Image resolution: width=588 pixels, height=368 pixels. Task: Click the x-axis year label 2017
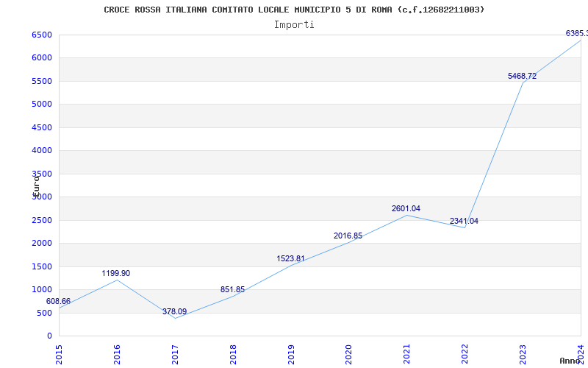click(x=175, y=354)
